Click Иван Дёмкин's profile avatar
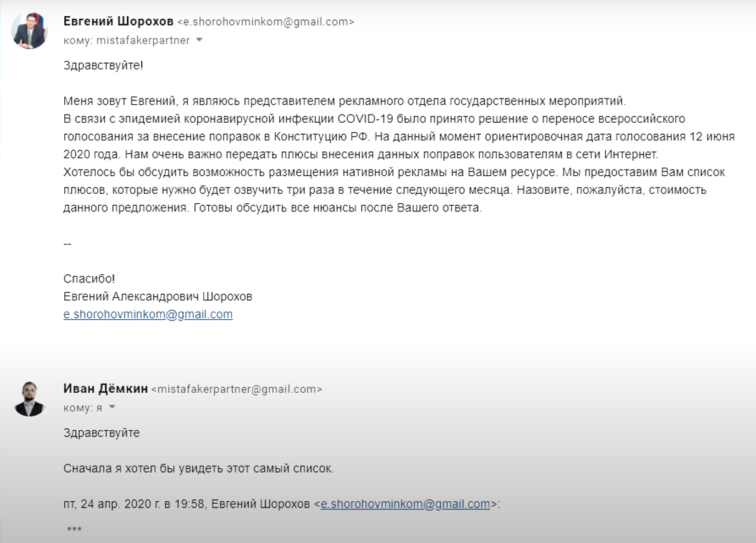 pyautogui.click(x=29, y=399)
